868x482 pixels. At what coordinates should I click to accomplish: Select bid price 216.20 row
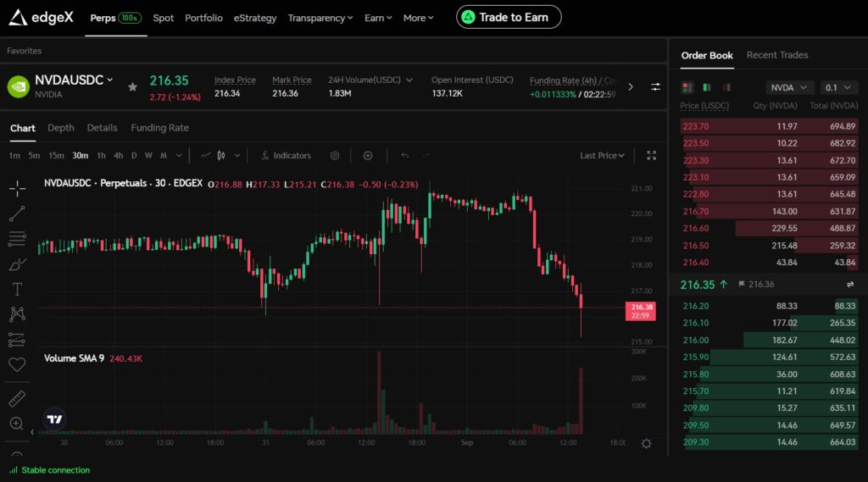coord(769,306)
